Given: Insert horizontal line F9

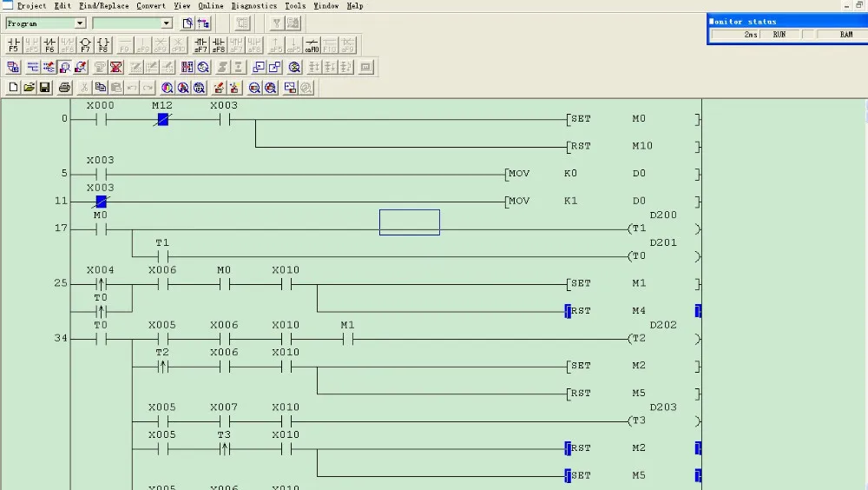Looking at the screenshot, I should [125, 45].
